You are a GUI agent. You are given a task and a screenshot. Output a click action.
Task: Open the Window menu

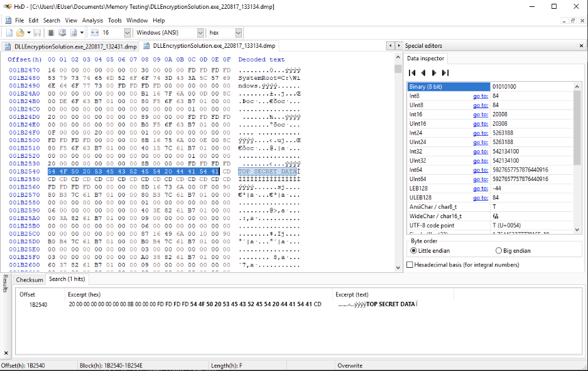point(137,20)
